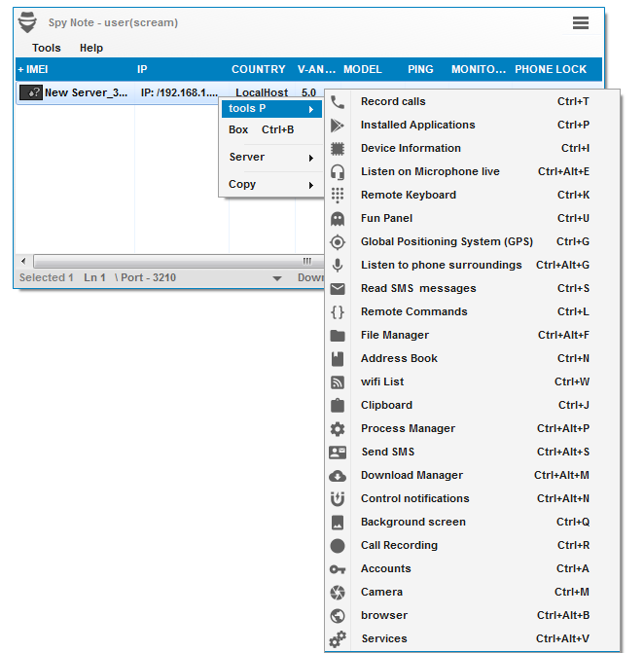The image size is (644, 653).
Task: Expand the Copy submenu
Action: click(270, 184)
